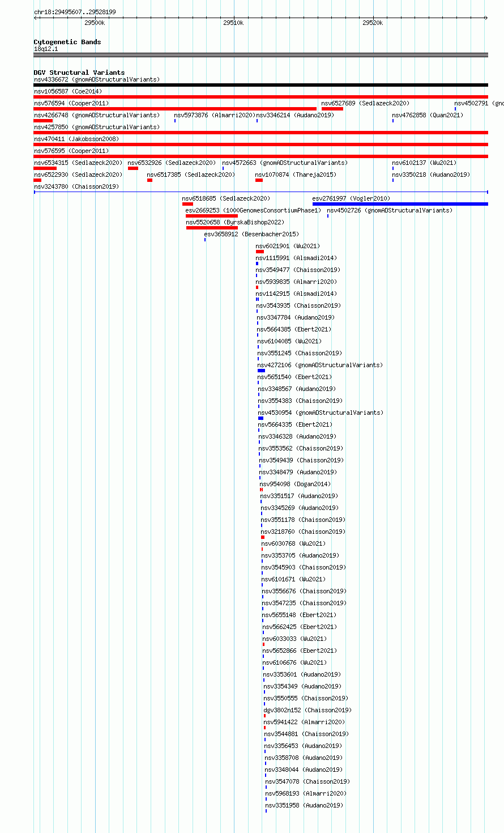Open nsv5664385 (Ebert2021) variant

pyautogui.click(x=294, y=329)
